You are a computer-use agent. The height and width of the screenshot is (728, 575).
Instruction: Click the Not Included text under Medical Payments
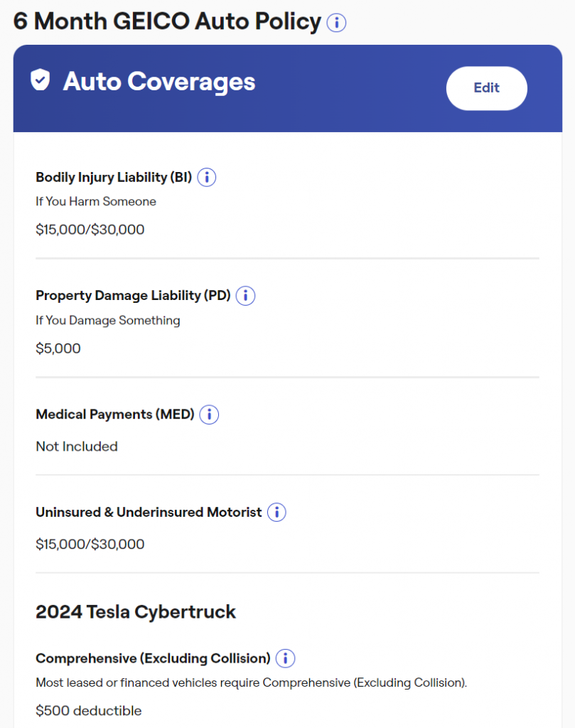point(77,446)
